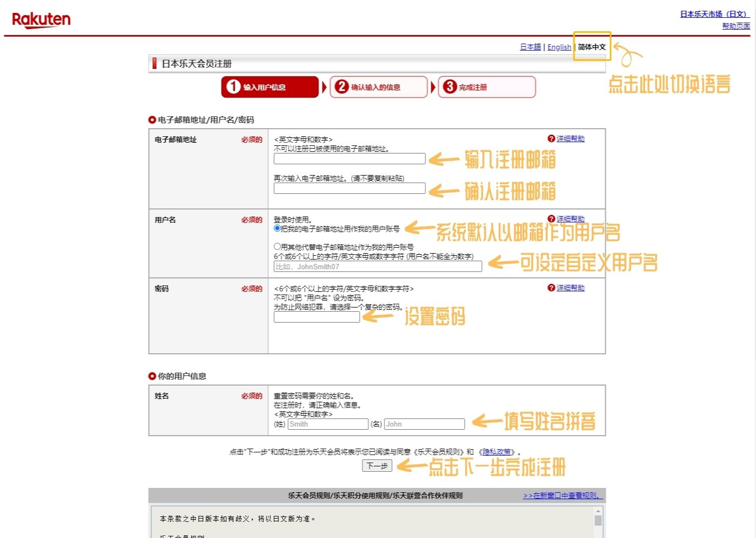Switch language to 日本語
Screen dimensions: 756x538
pos(530,47)
